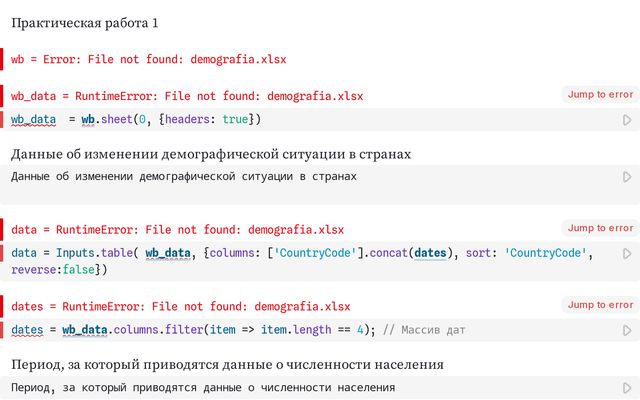The height and width of the screenshot is (400, 640).
Task: Click the wb error cell margin bar
Action: (2, 59)
